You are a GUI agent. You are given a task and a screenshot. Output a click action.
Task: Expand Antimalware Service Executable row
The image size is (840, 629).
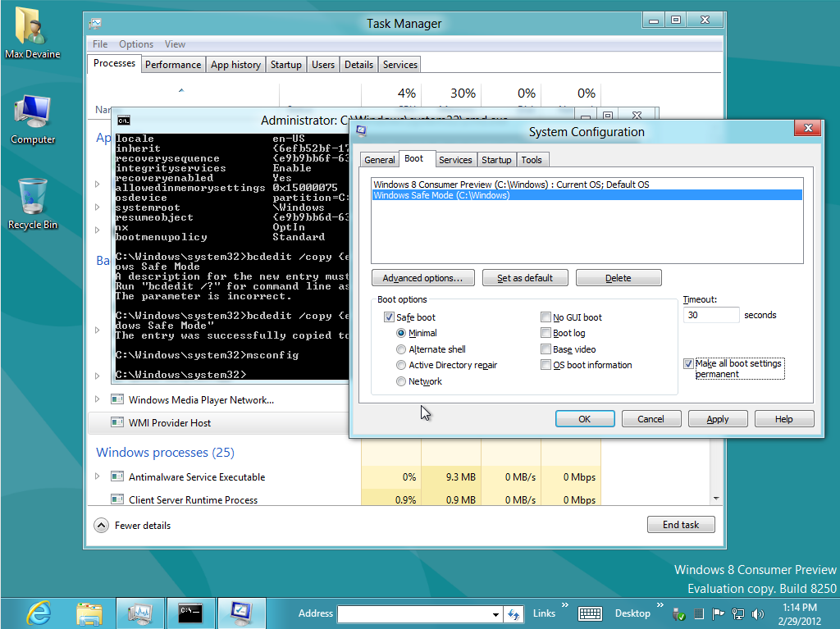97,476
